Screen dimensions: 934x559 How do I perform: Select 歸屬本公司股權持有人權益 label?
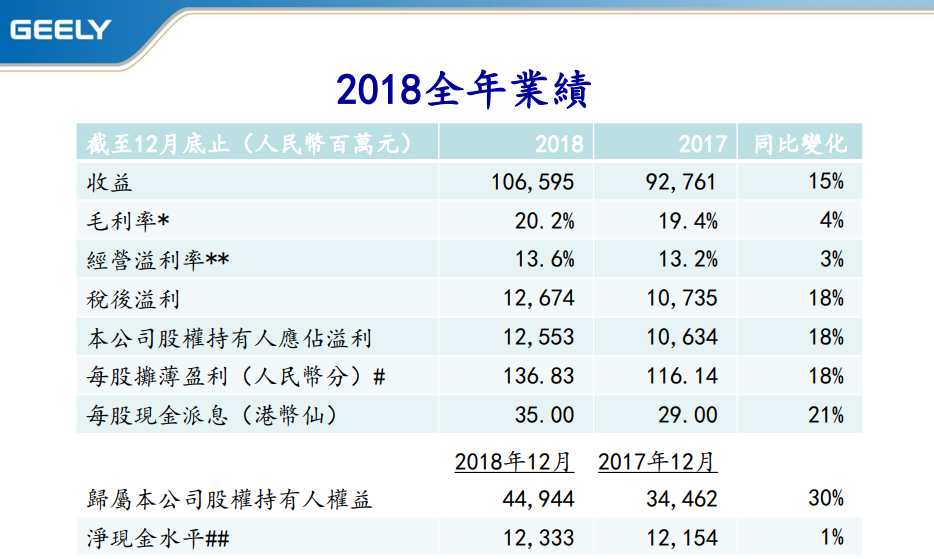click(229, 499)
